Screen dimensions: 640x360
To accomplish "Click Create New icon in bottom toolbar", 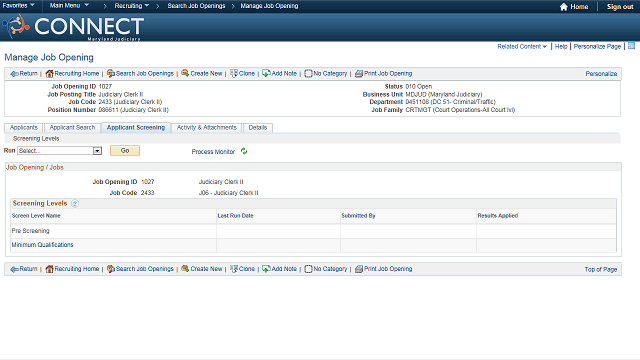I will click(185, 269).
